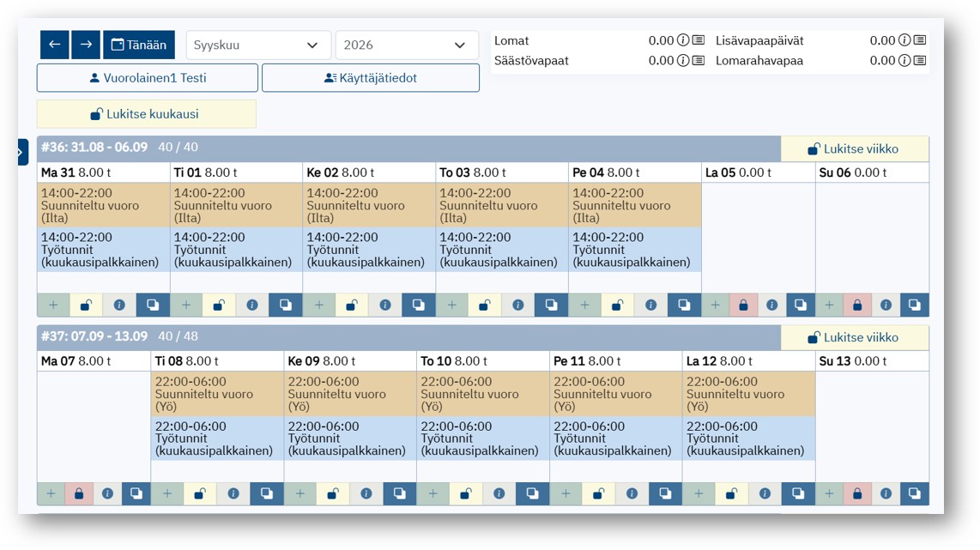Screen dimensions: 980x550
Task: Go to previous month with left arrow
Action: [54, 45]
